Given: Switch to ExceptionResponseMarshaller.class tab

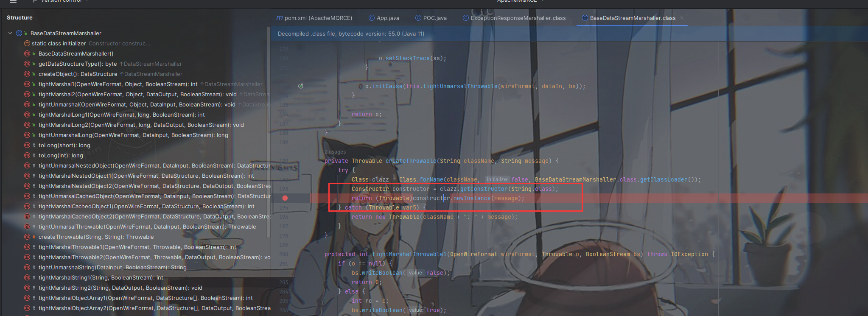Looking at the screenshot, I should point(518,18).
